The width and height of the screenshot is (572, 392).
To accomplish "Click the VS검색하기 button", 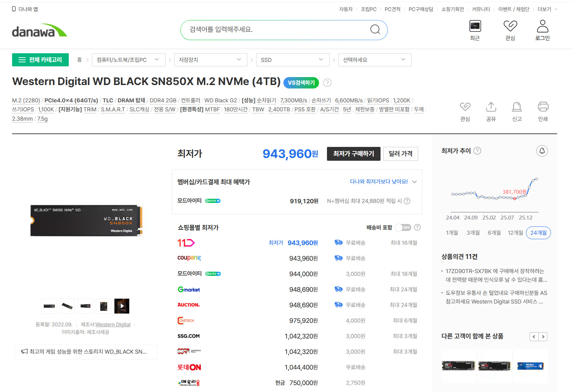I will [301, 83].
